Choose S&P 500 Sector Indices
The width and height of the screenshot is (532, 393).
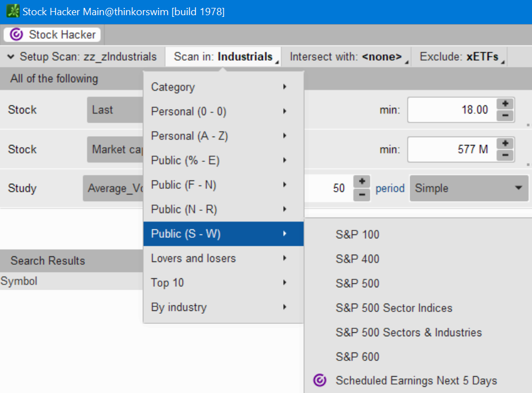394,308
